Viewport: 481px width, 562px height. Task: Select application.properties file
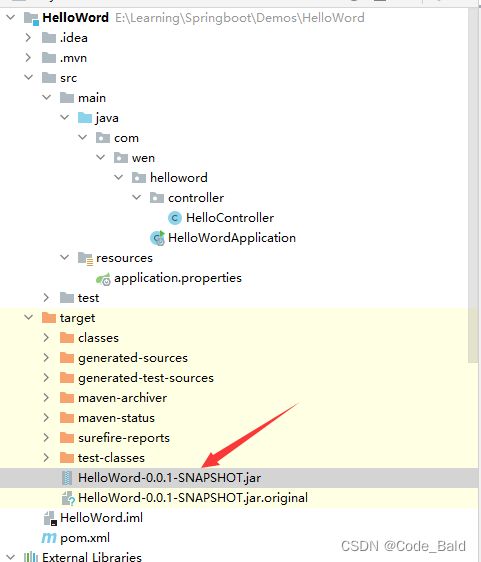[178, 278]
